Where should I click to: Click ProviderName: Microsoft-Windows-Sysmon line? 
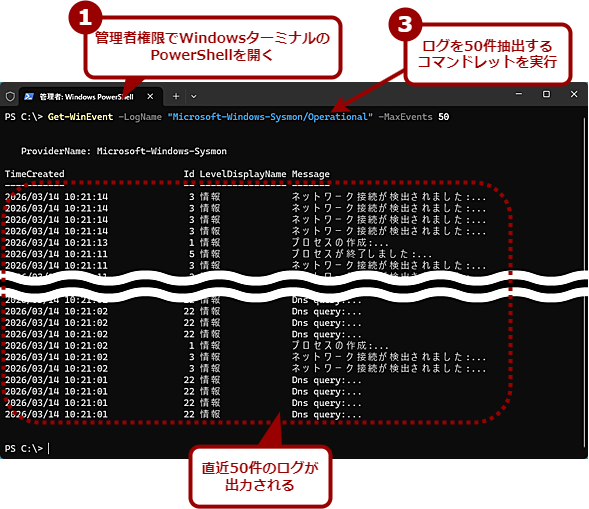pos(124,151)
